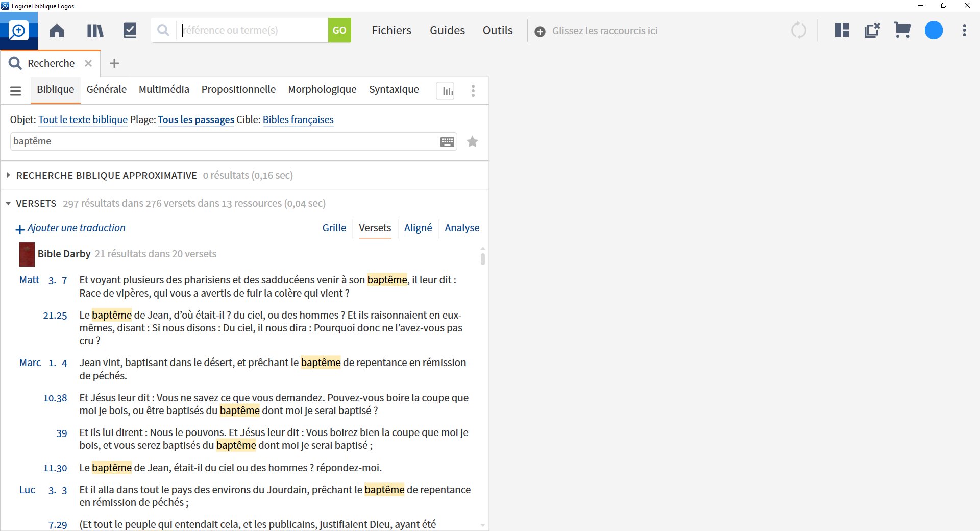Image resolution: width=980 pixels, height=531 pixels.
Task: Open verse reference 7.29
Action: click(58, 525)
